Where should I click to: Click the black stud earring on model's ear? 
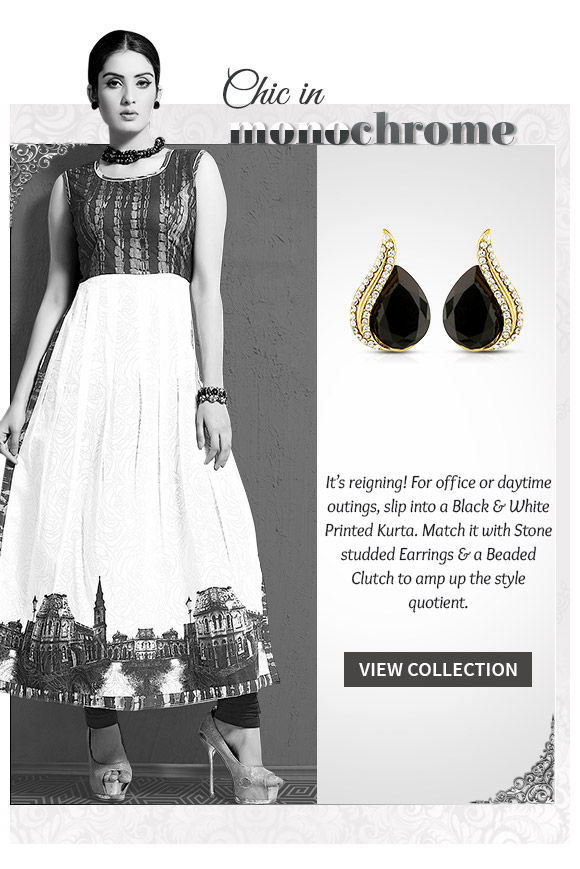(x=157, y=104)
